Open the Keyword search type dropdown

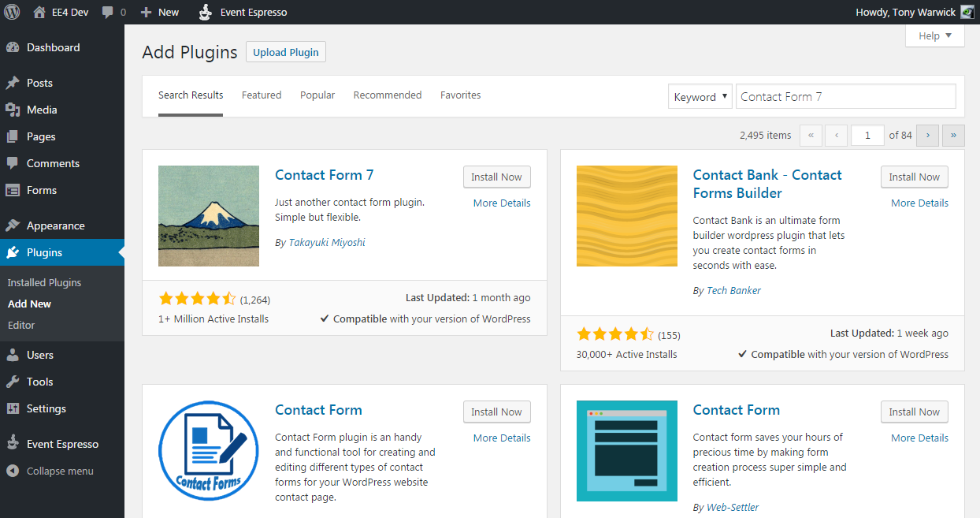pos(700,97)
